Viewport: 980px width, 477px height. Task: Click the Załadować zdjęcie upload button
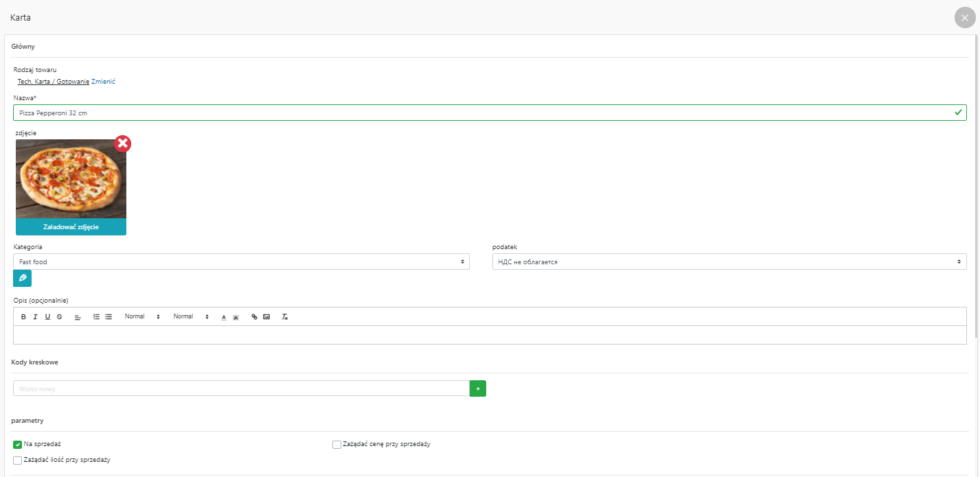pos(71,227)
